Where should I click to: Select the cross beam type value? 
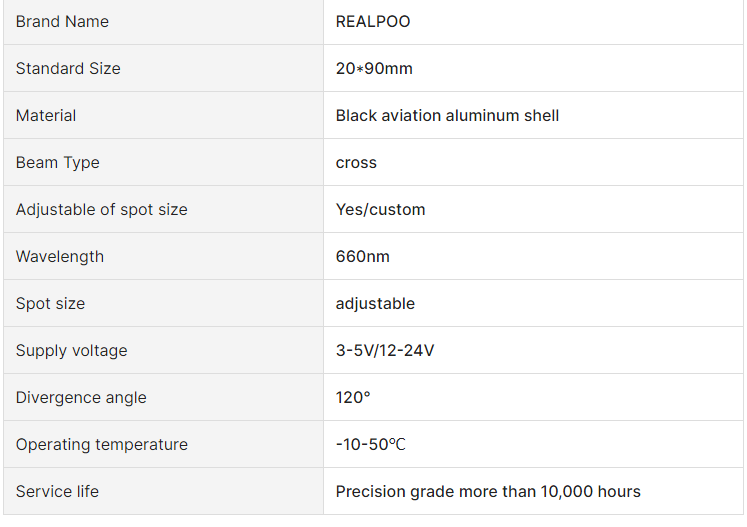[356, 163]
